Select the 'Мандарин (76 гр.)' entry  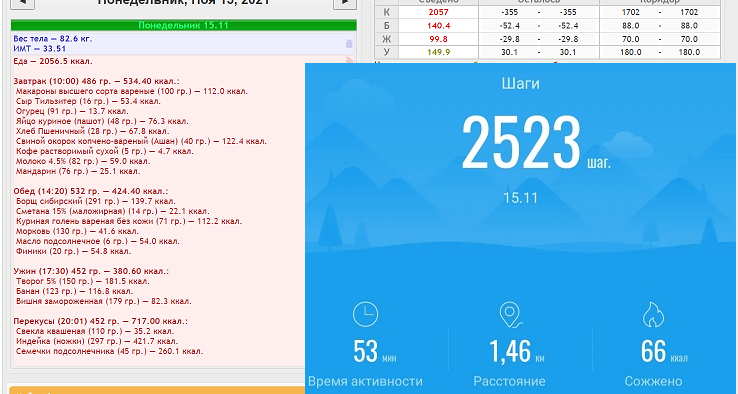point(78,171)
